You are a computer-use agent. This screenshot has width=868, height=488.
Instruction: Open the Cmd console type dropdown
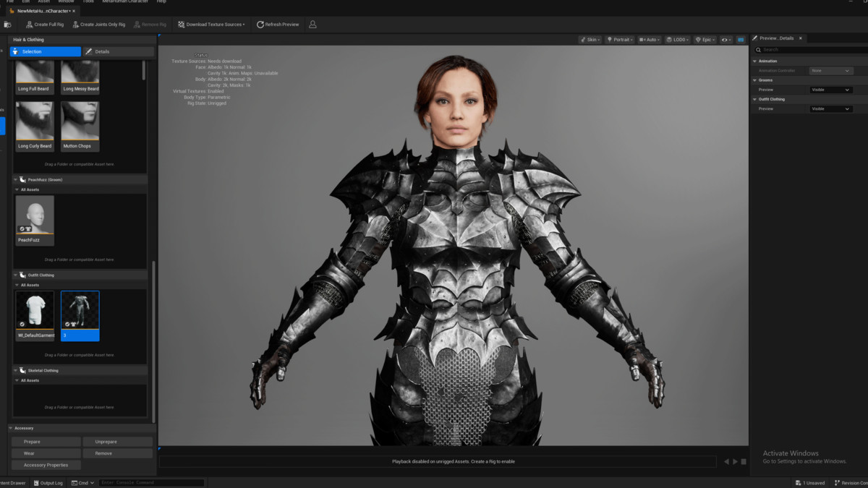point(83,483)
